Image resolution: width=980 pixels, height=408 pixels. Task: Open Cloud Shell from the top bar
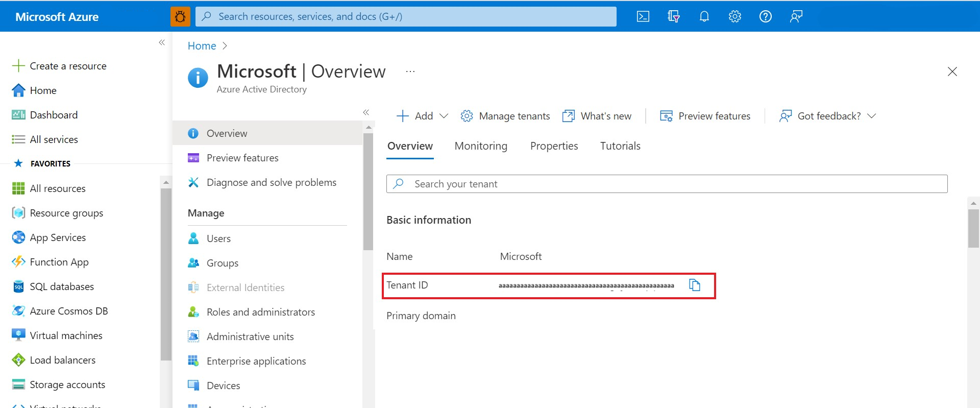pyautogui.click(x=643, y=16)
